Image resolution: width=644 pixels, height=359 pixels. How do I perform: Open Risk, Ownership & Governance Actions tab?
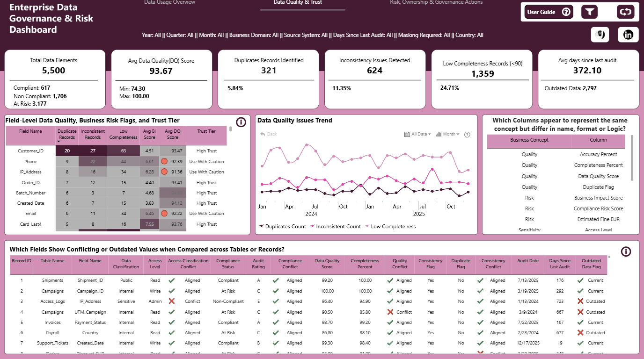(436, 2)
